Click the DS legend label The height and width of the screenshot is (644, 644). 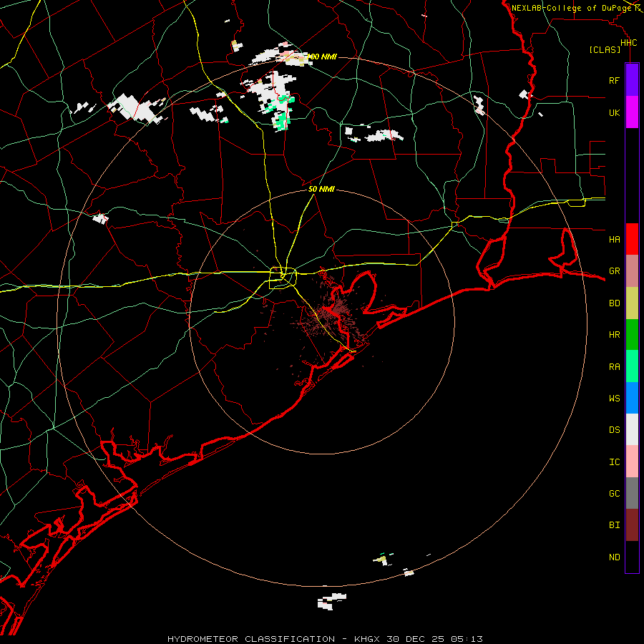(614, 429)
